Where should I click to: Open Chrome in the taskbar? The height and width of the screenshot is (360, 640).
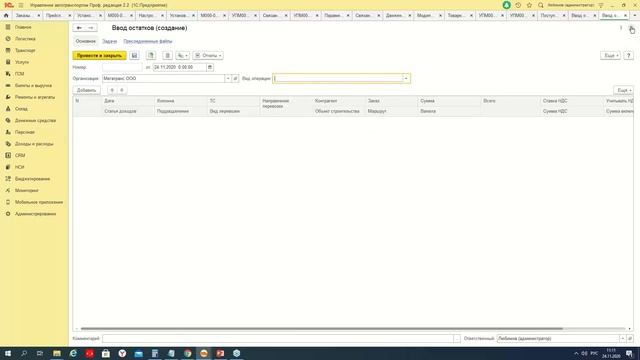188,353
